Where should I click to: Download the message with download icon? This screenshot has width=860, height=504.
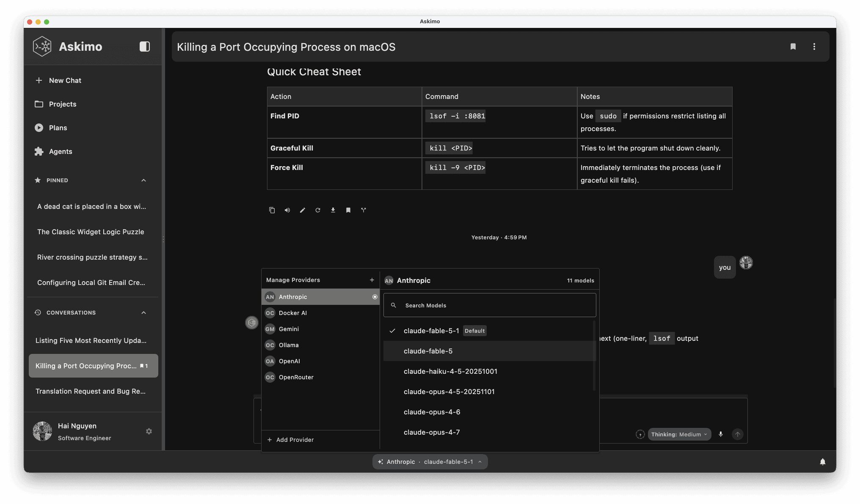point(333,210)
